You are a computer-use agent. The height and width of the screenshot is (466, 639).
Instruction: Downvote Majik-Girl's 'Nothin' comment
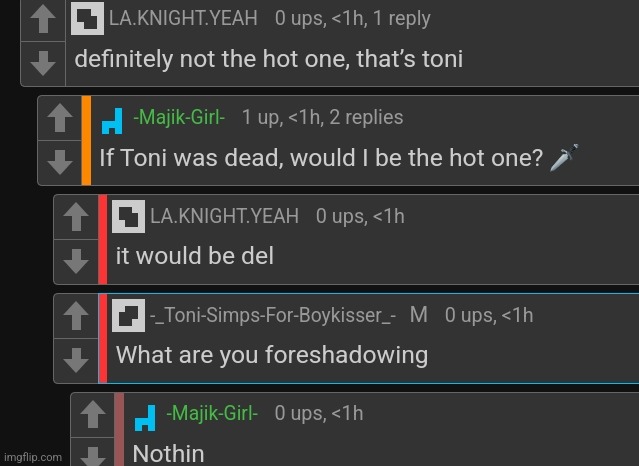pos(93,453)
